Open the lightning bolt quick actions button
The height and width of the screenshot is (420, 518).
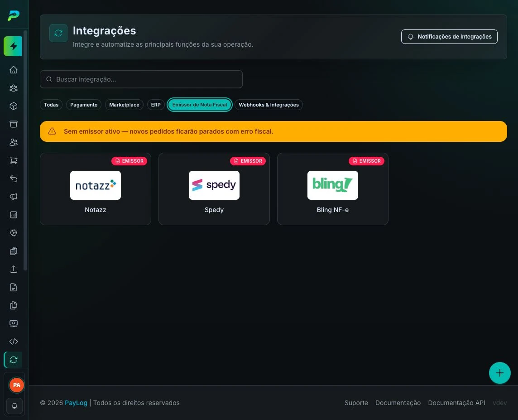coord(13,46)
